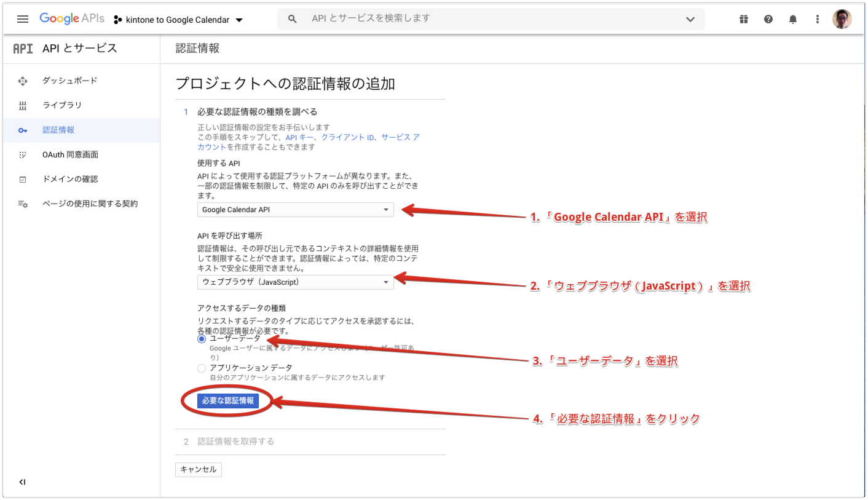Click the キャンセル button
Image resolution: width=868 pixels, height=500 pixels.
click(x=198, y=469)
